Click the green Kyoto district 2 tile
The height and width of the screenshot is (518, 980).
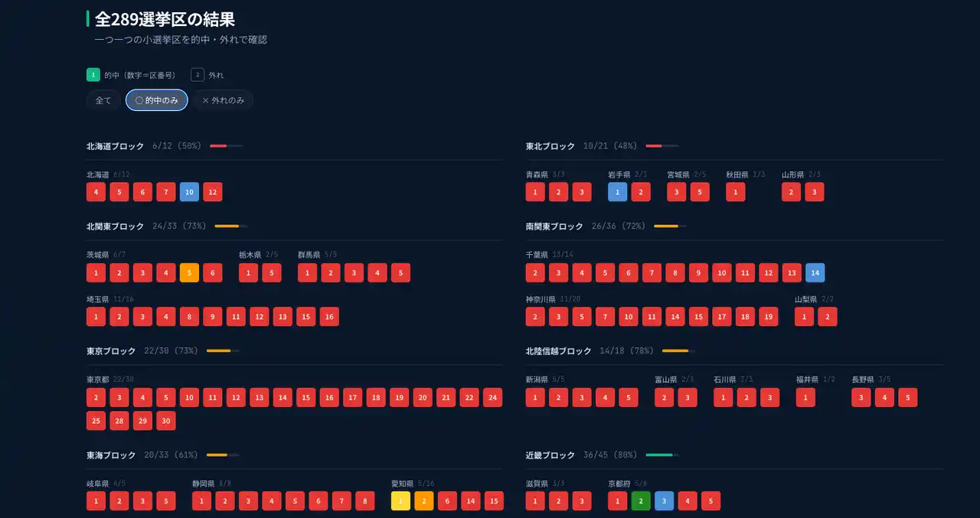[641, 501]
